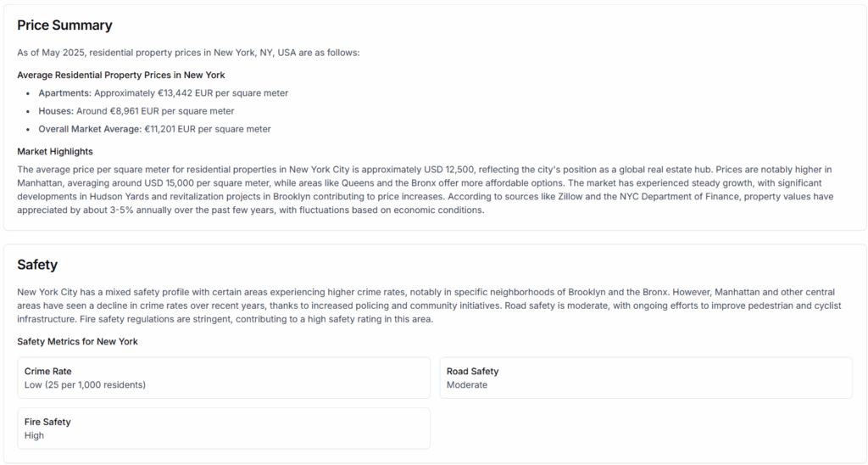Click the Low (25 per 1,000 residents) value
The height and width of the screenshot is (465, 868).
[x=86, y=384]
